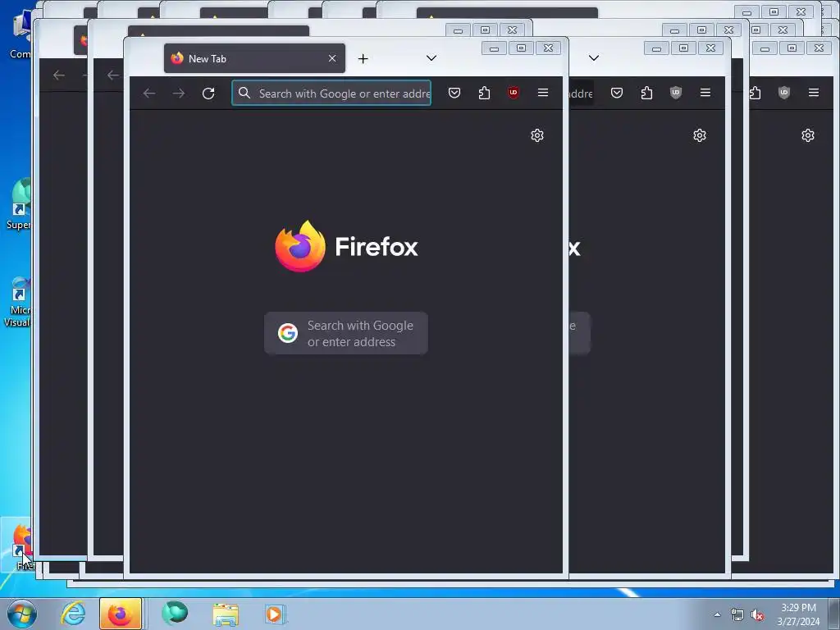840x630 pixels.
Task: Open the red uBlock Origin icon
Action: [x=514, y=93]
